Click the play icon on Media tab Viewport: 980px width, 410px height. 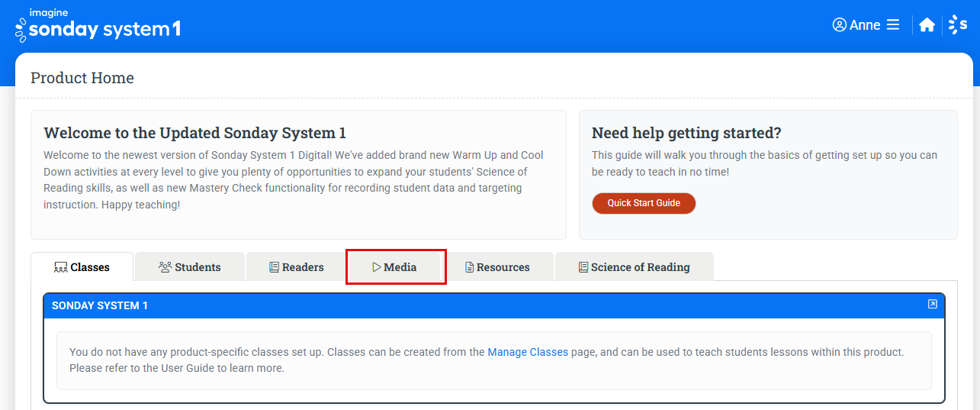tap(376, 267)
